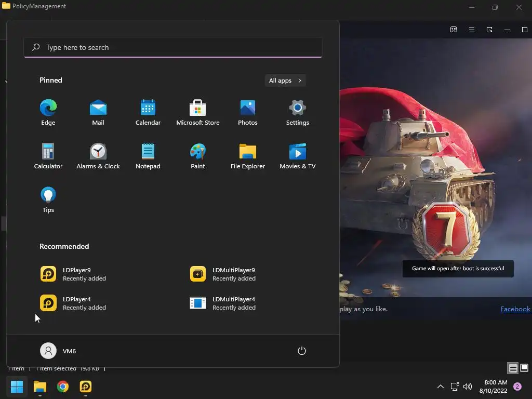The image size is (532, 399).
Task: Open the volume control tray icon
Action: coord(468,387)
